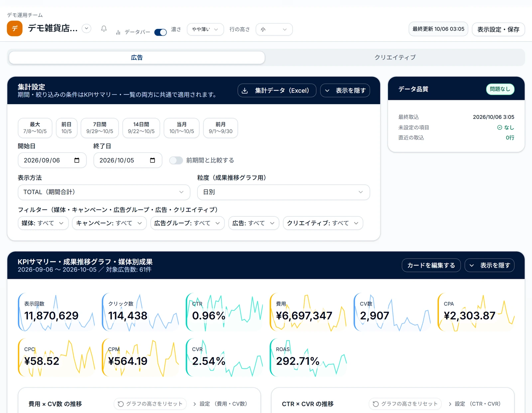The image size is (532, 413).
Task: Expand 設定（CTR・CVR） settings
Action: [x=475, y=404]
